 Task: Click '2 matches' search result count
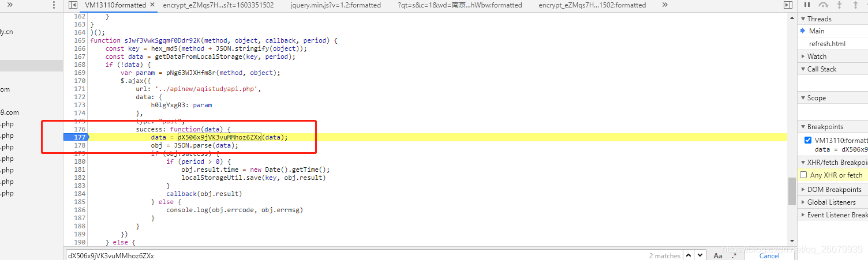tap(665, 255)
